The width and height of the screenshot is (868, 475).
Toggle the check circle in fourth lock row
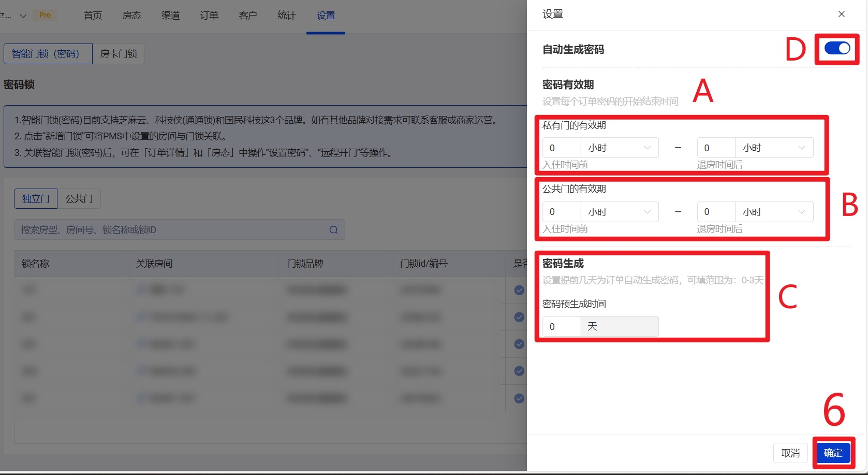coord(519,371)
